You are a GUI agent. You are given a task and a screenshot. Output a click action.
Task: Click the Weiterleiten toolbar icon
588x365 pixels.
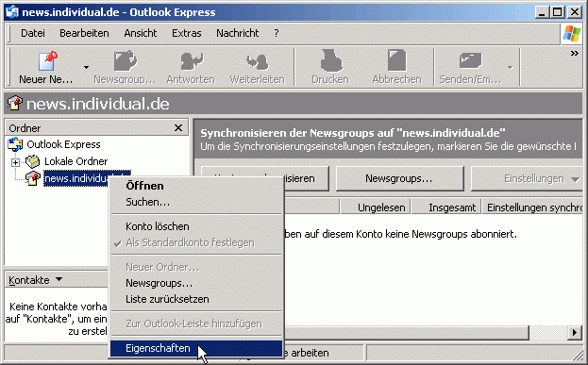258,62
